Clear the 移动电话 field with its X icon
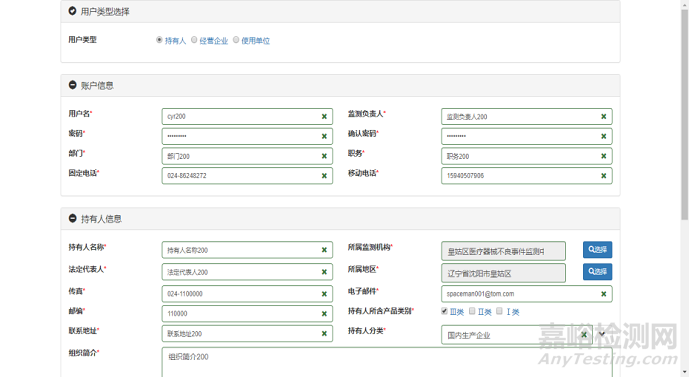The height and width of the screenshot is (377, 689). coord(604,176)
